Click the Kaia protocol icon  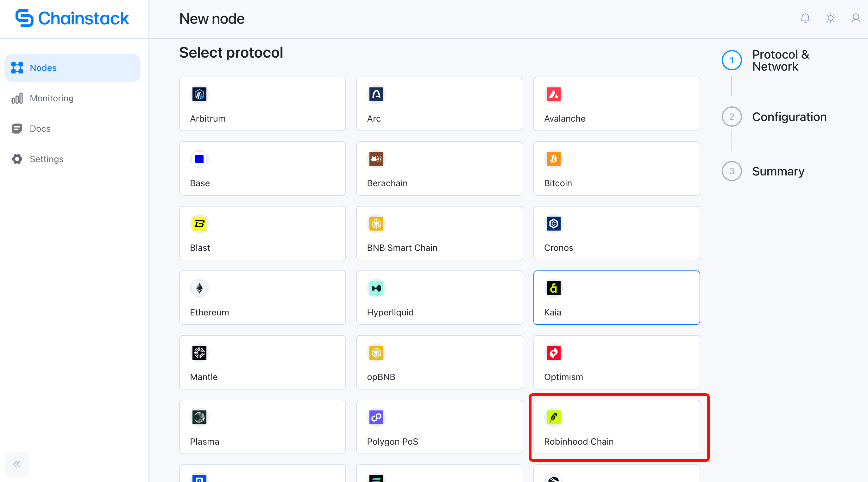(553, 288)
